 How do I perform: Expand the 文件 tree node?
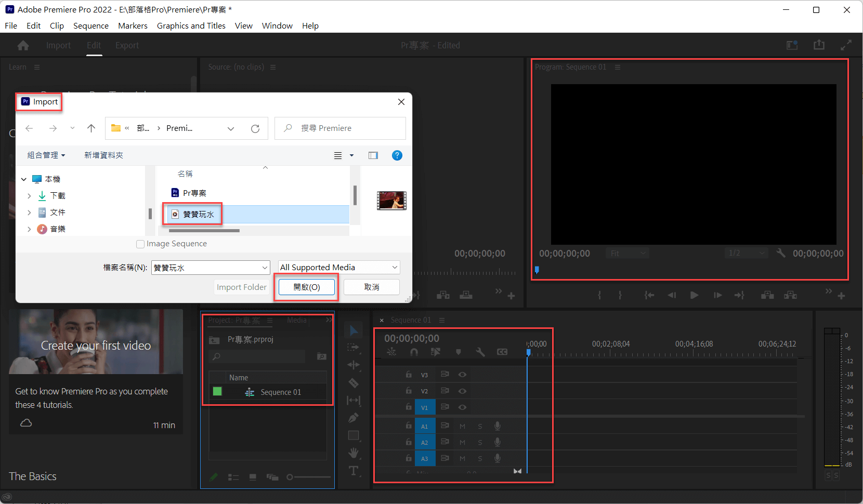pyautogui.click(x=29, y=213)
